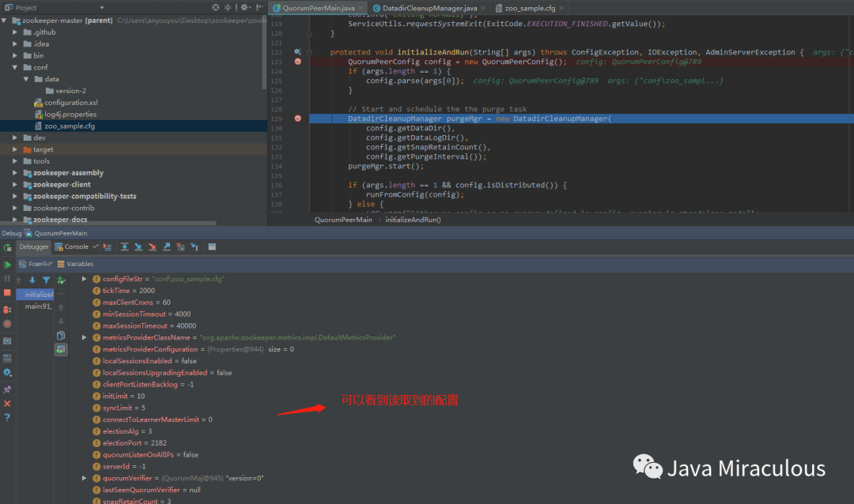Expand the metricsProviderClassName variable
This screenshot has width=854, height=504.
click(x=84, y=337)
